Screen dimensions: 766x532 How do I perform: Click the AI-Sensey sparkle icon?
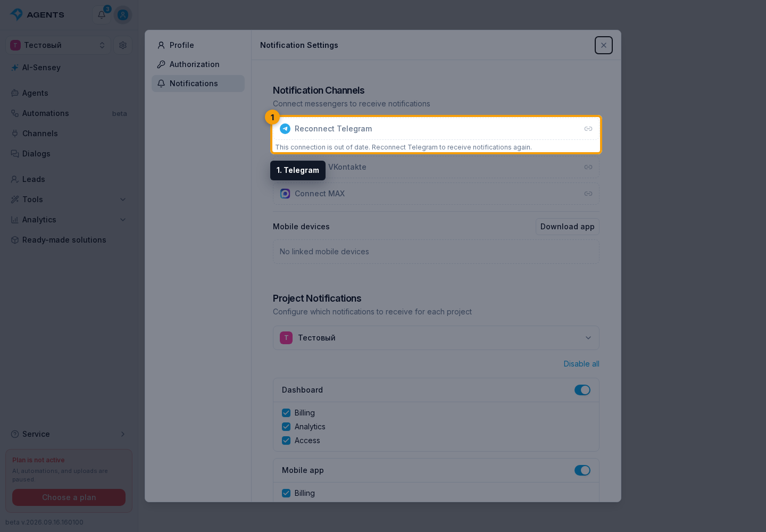(15, 68)
